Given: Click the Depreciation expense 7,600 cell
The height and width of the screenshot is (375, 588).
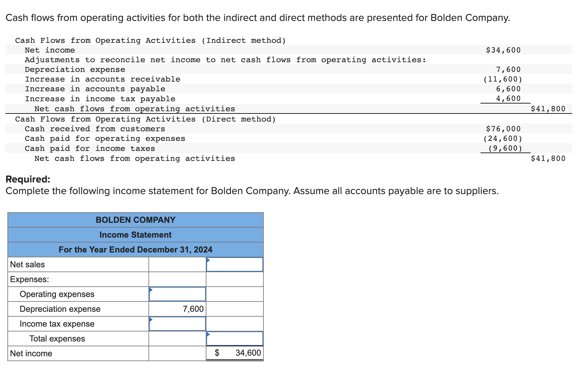Looking at the screenshot, I should 177,309.
